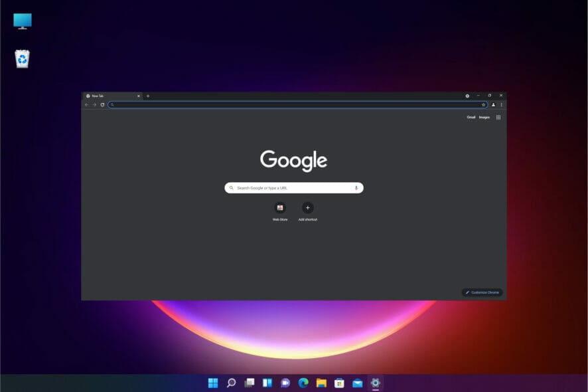Open Chrome three-dot menu
Image resolution: width=588 pixels, height=392 pixels.
click(501, 105)
